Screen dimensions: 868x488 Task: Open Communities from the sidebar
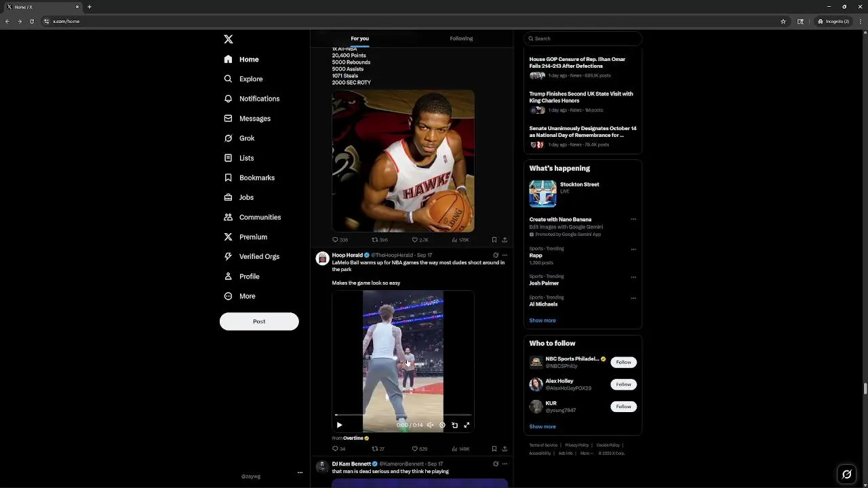pos(252,218)
